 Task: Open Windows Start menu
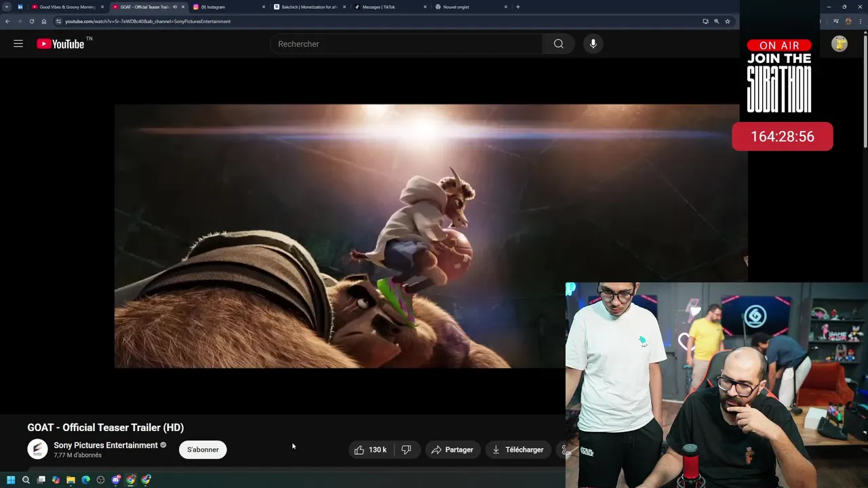(11, 480)
